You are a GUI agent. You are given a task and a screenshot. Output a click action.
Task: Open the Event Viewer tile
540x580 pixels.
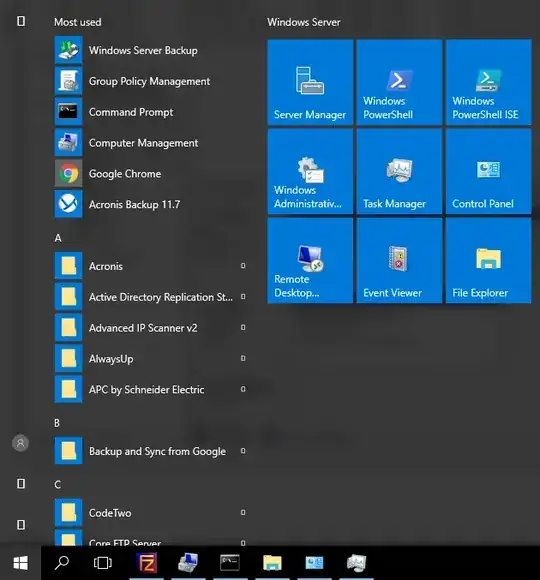[399, 260]
